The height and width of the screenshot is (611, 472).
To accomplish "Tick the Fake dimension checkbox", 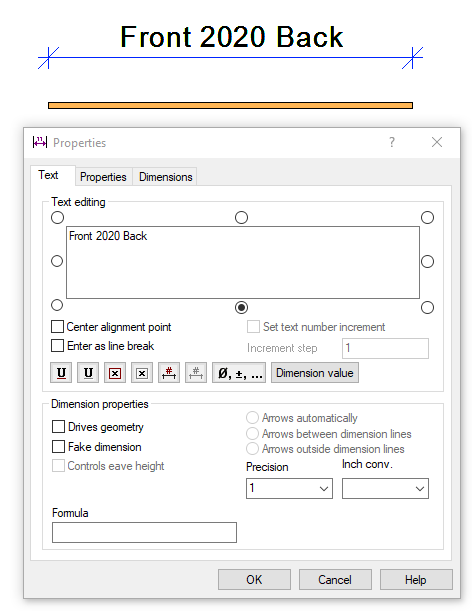I will point(58,447).
